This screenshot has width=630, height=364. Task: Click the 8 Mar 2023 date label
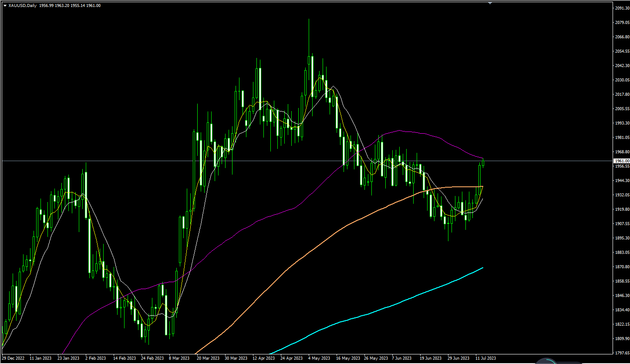tap(179, 358)
